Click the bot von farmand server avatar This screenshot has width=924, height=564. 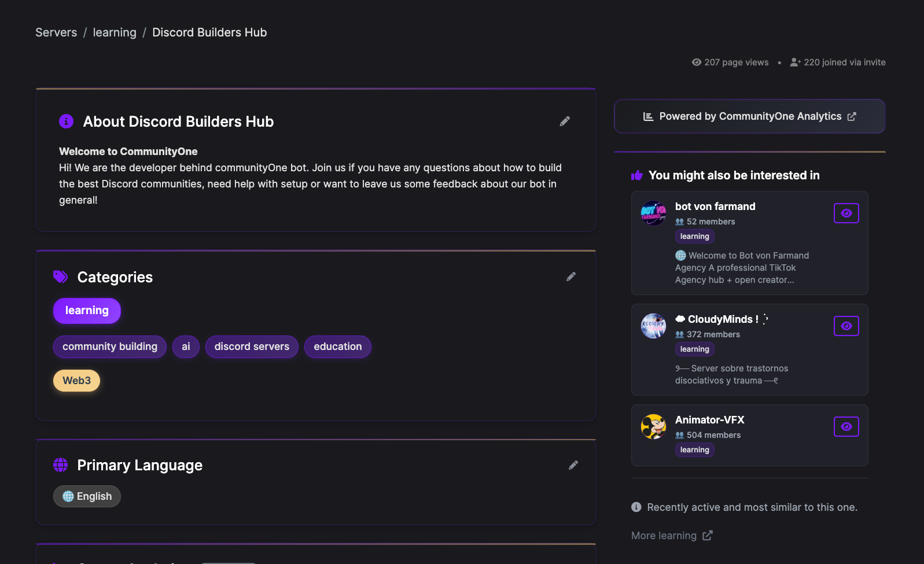[x=653, y=213]
